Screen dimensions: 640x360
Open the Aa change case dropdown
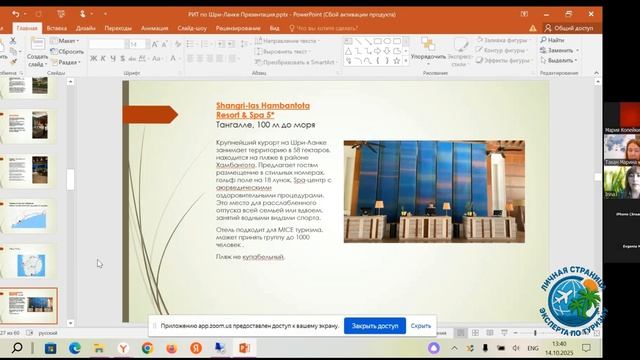tap(157, 59)
